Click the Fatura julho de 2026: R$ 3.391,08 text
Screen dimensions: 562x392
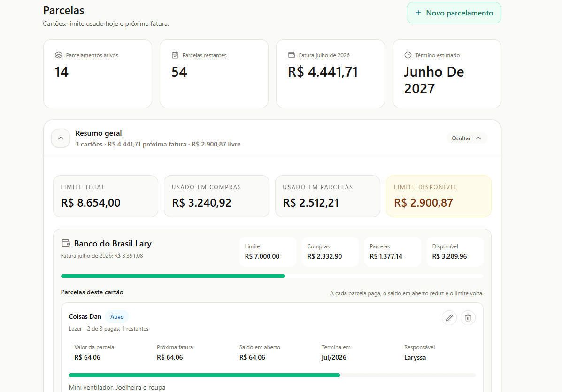coord(102,256)
